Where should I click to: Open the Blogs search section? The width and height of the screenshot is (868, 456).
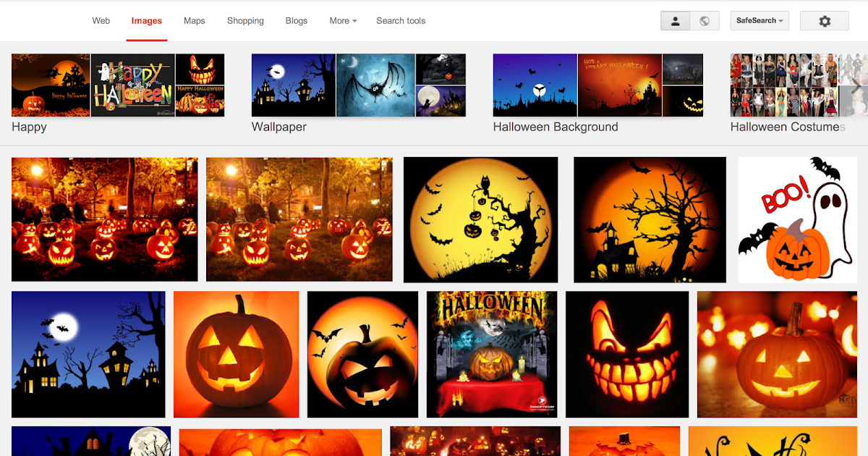[296, 20]
